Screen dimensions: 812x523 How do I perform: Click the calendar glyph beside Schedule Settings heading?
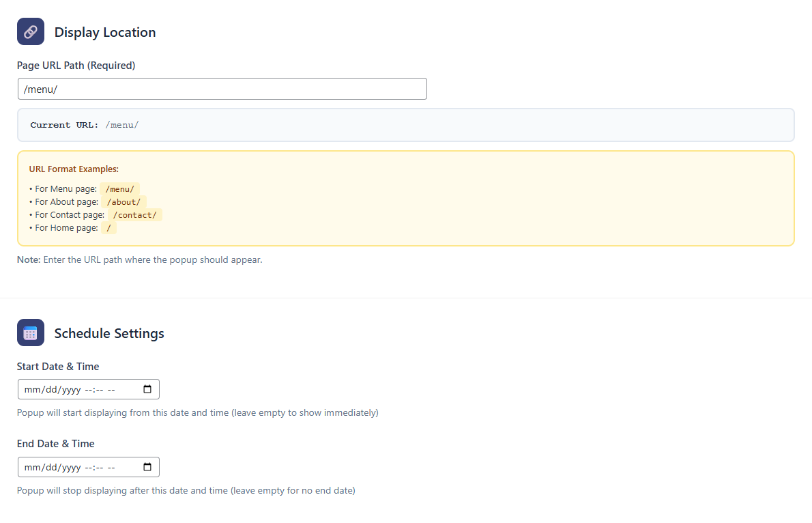click(30, 333)
